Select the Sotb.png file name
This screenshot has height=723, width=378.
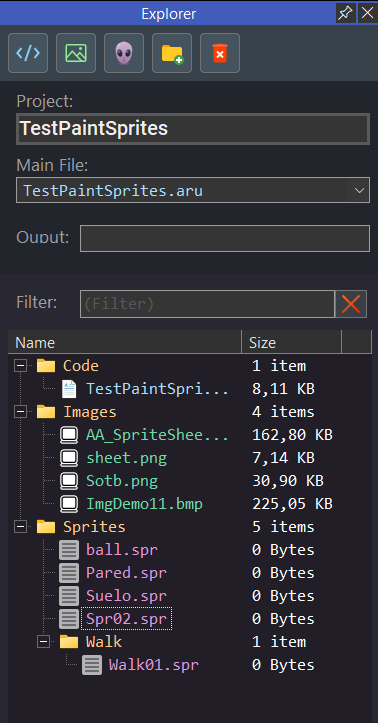coord(122,481)
